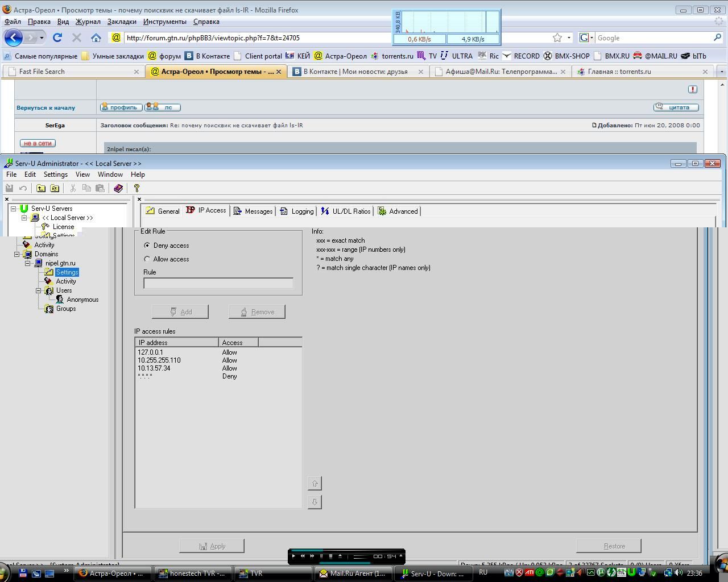Click the eject button on the mini media player

point(340,556)
